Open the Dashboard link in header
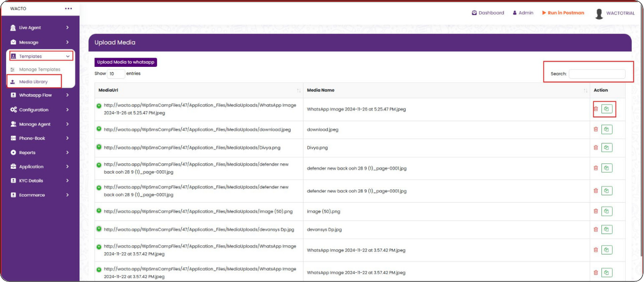The height and width of the screenshot is (282, 644). (488, 13)
